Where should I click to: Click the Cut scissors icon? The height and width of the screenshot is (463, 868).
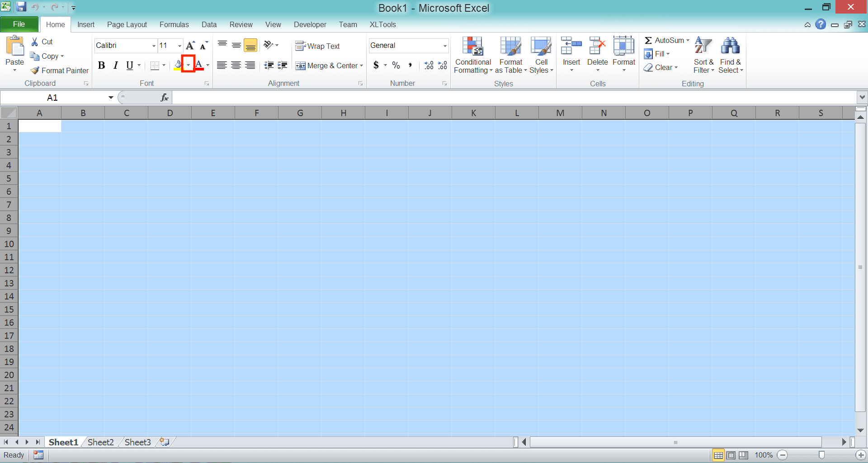(35, 42)
